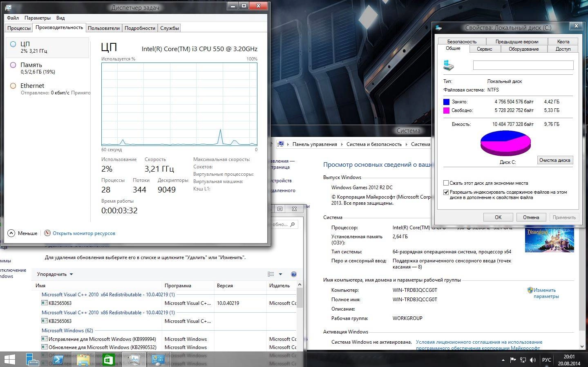Open the Вид menu in Task Manager

point(60,18)
